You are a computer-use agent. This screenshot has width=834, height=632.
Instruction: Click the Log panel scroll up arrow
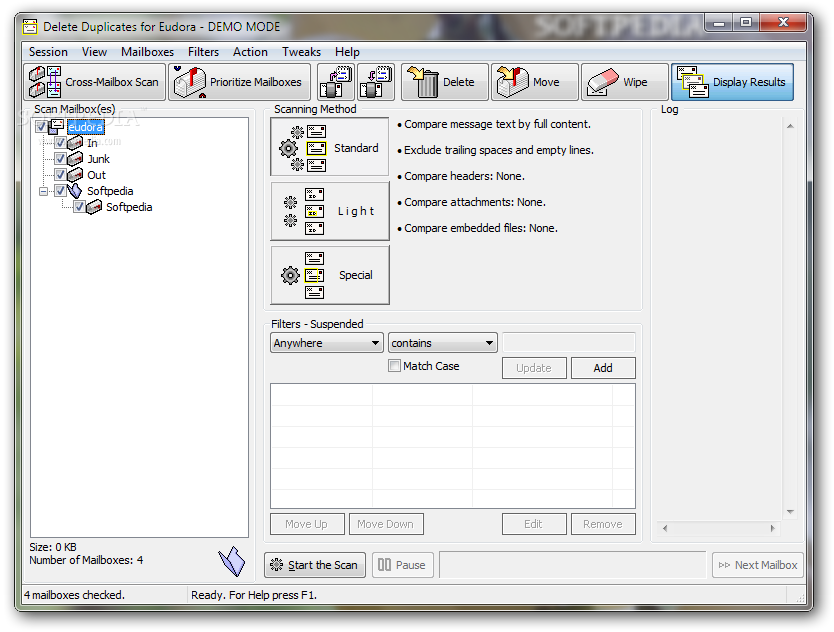[x=790, y=126]
